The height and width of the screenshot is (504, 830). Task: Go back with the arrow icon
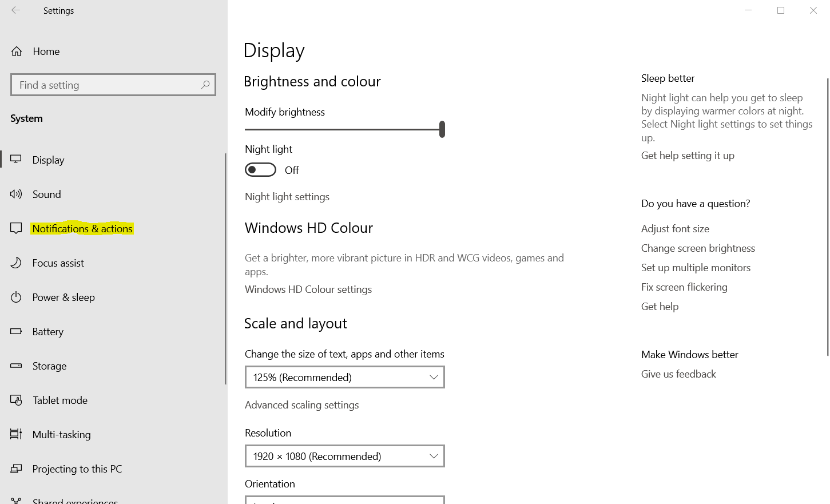click(x=15, y=10)
